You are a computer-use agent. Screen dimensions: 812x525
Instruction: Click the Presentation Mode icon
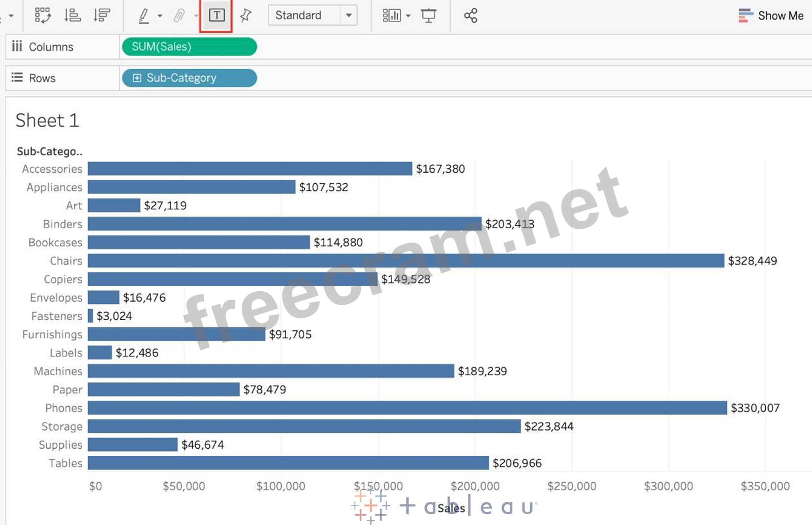point(428,15)
